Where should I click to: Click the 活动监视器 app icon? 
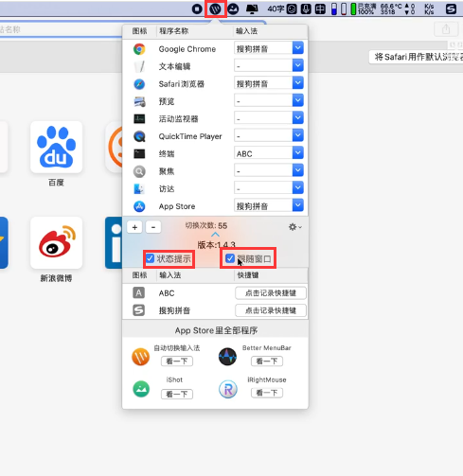pos(139,119)
